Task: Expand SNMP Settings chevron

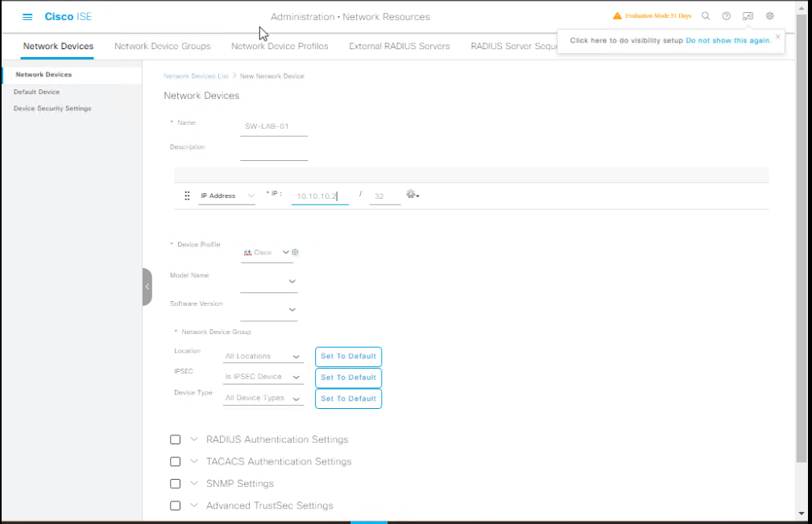Action: pyautogui.click(x=194, y=483)
